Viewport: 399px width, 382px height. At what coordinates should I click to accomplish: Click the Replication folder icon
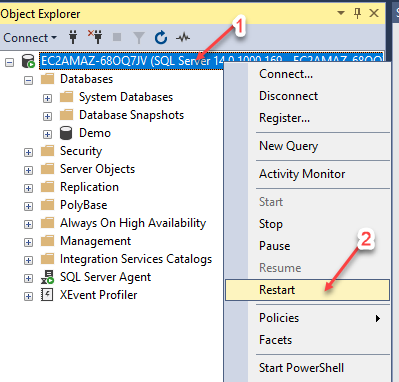tap(47, 187)
